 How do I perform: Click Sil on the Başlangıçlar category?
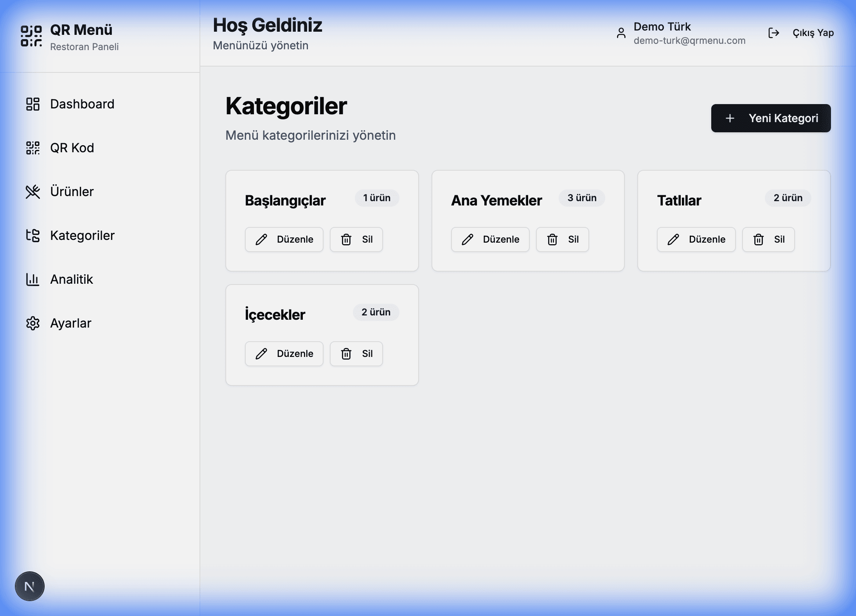[356, 239]
